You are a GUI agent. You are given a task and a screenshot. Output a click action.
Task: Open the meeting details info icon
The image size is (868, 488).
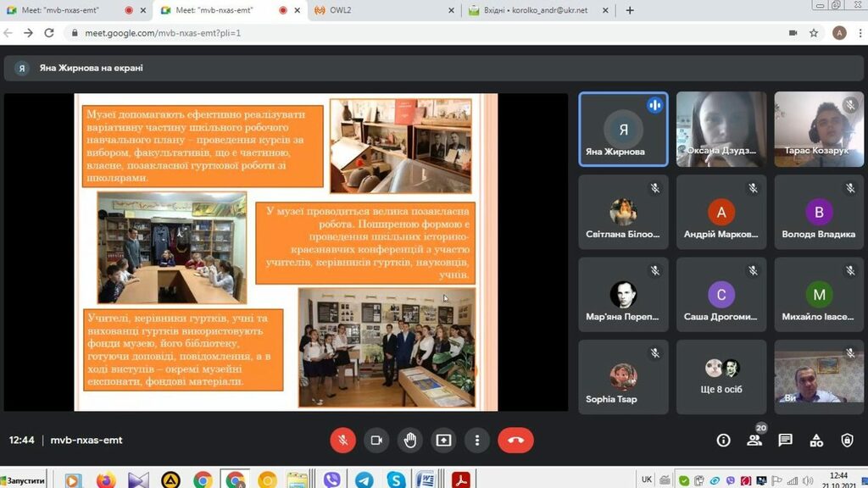click(723, 441)
